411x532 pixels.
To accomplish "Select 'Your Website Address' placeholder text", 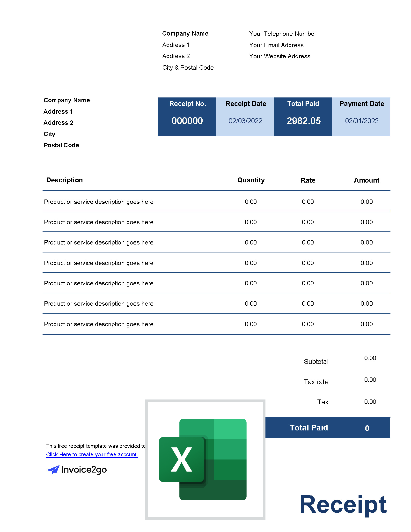I will click(279, 56).
